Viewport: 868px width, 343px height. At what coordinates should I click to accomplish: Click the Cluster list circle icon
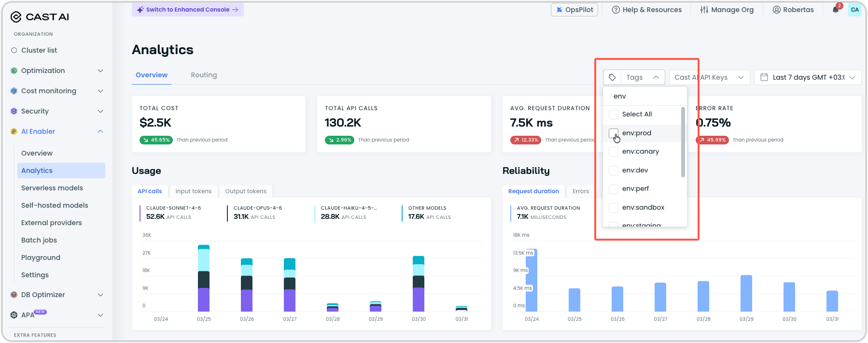(x=14, y=50)
